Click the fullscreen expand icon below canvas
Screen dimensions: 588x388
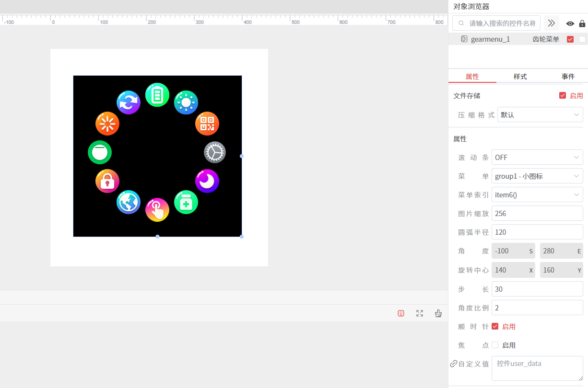420,313
